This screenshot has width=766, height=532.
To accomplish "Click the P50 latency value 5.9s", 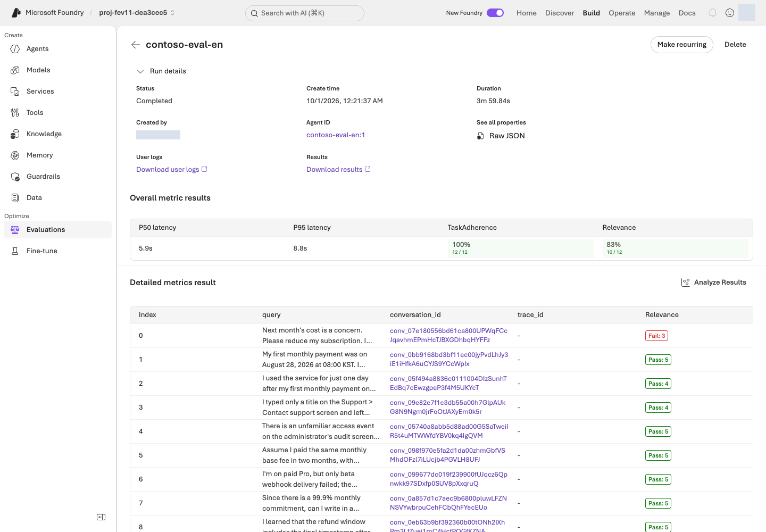I will [146, 248].
